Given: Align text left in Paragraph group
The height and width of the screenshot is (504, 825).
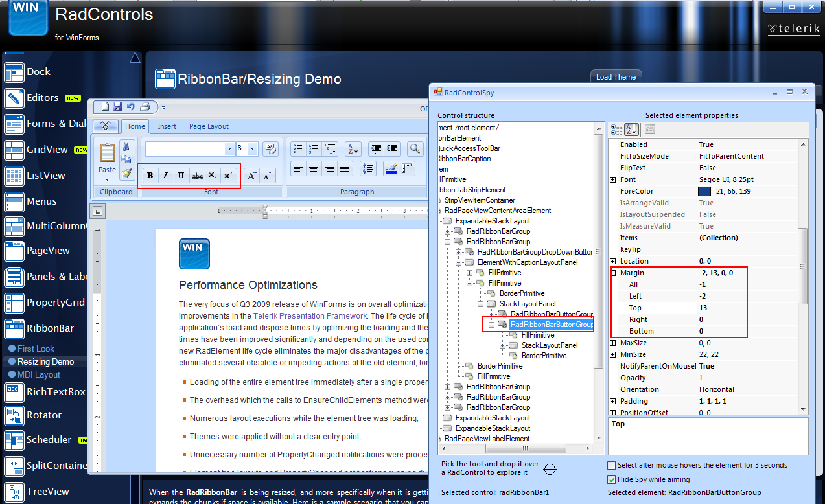Looking at the screenshot, I should click(298, 168).
